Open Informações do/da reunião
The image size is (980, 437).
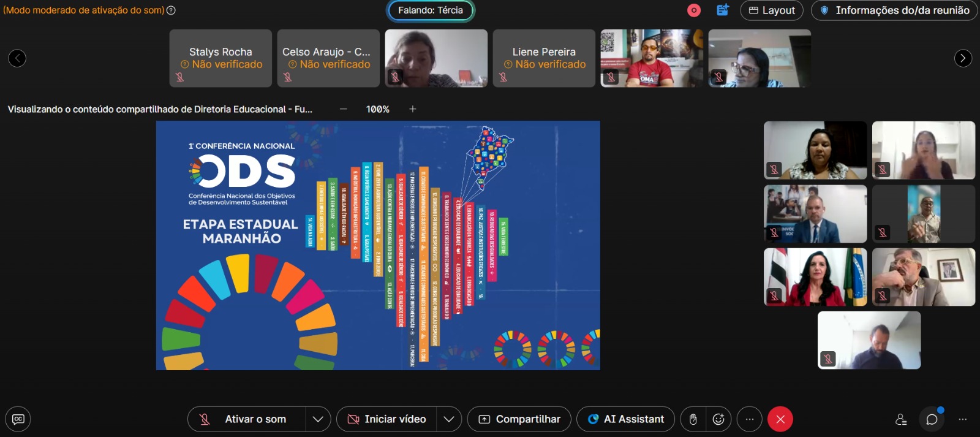[894, 10]
